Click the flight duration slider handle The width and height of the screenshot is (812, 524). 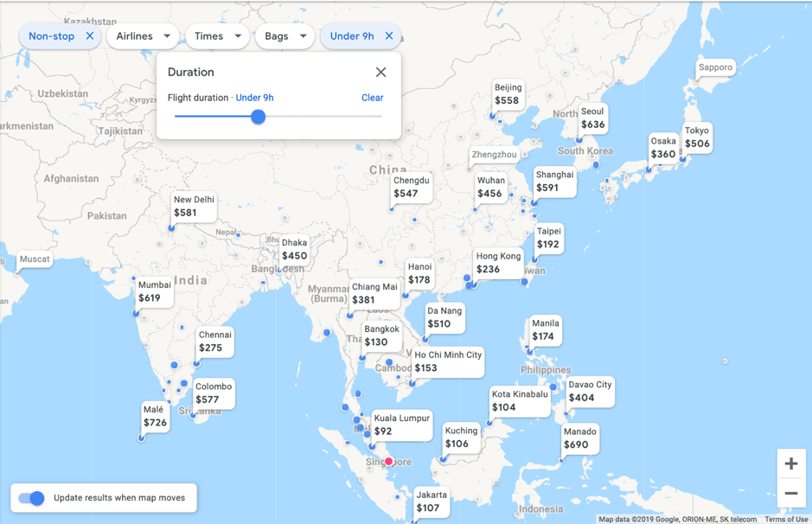pos(258,117)
